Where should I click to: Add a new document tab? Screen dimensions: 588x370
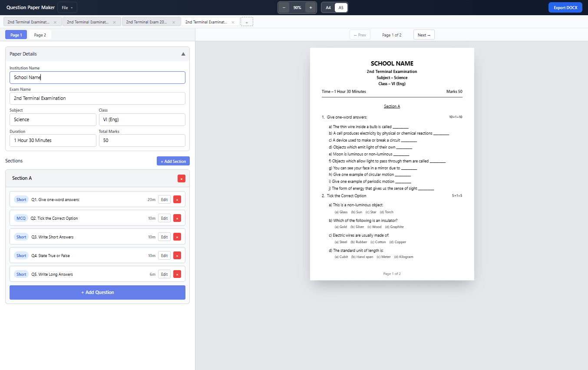247,22
